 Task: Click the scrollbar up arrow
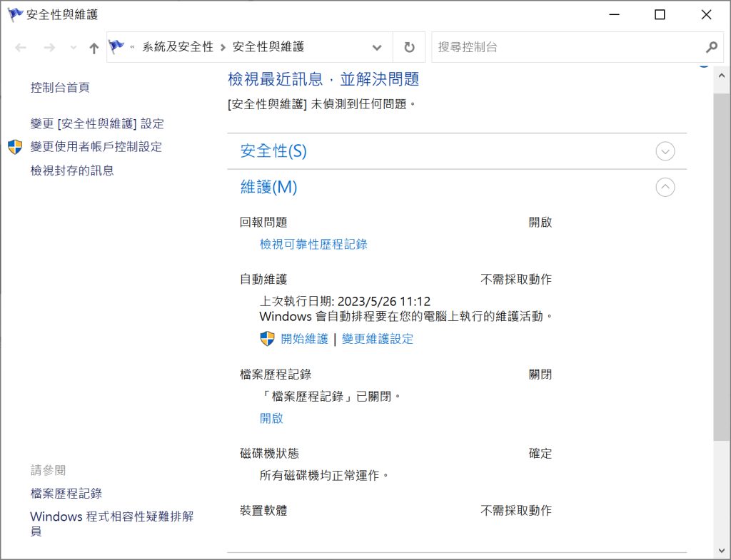(722, 76)
